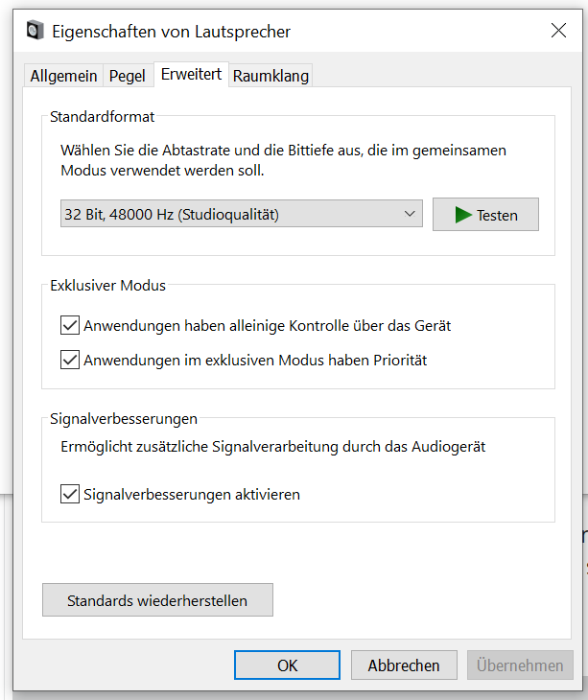Uncheck alleinige Kontrolle über das Gerät
588x700 pixels.
[70, 325]
